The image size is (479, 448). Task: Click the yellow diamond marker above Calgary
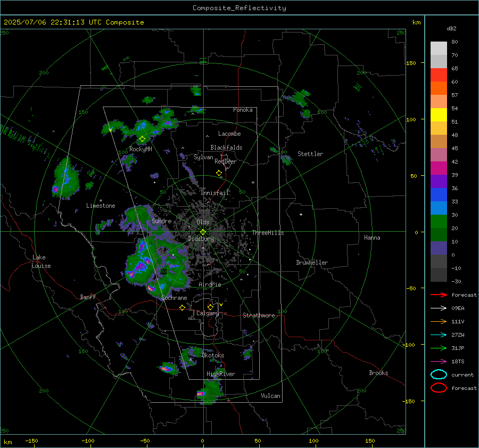click(210, 307)
